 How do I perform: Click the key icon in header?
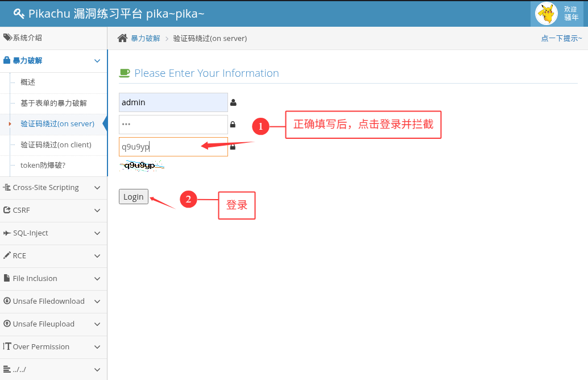[x=19, y=14]
